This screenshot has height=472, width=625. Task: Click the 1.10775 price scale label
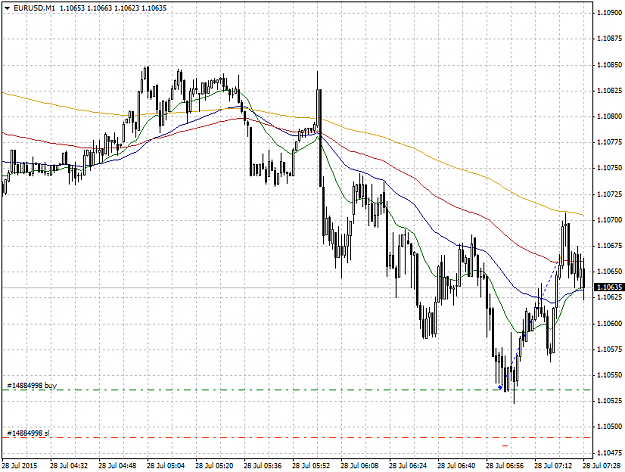point(610,142)
